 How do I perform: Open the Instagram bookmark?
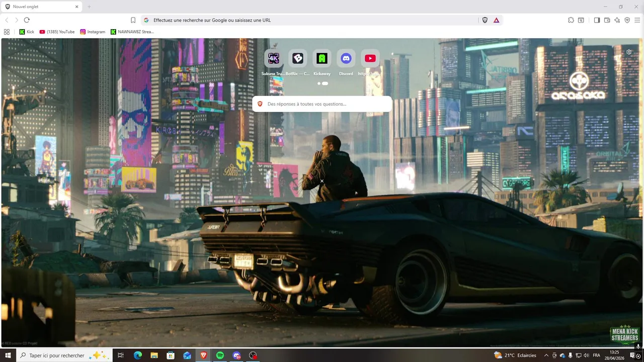coord(93,32)
